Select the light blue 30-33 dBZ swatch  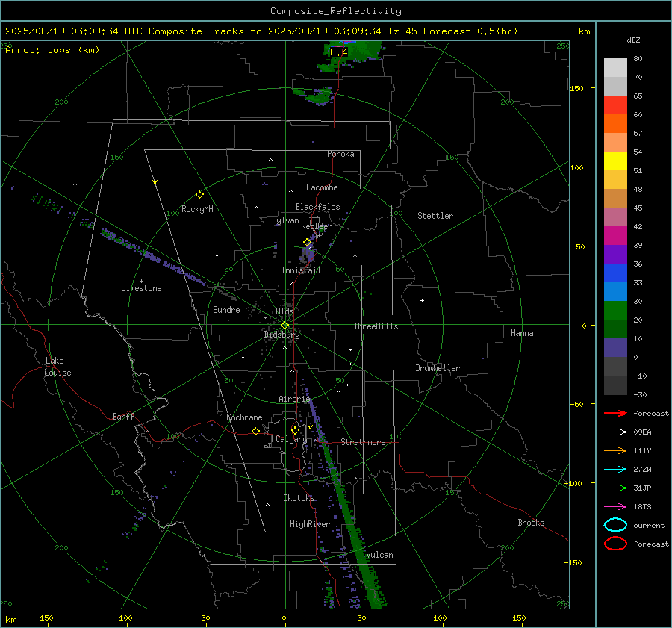[x=615, y=292]
